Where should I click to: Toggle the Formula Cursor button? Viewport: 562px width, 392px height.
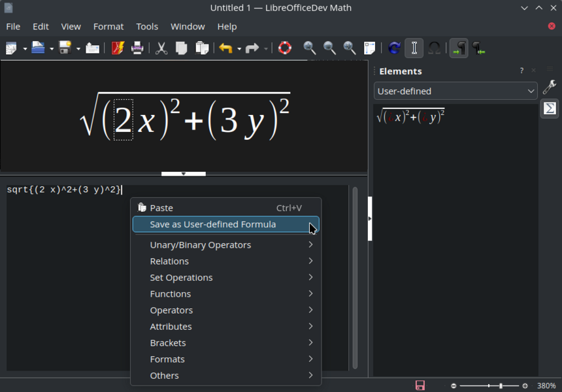click(414, 48)
